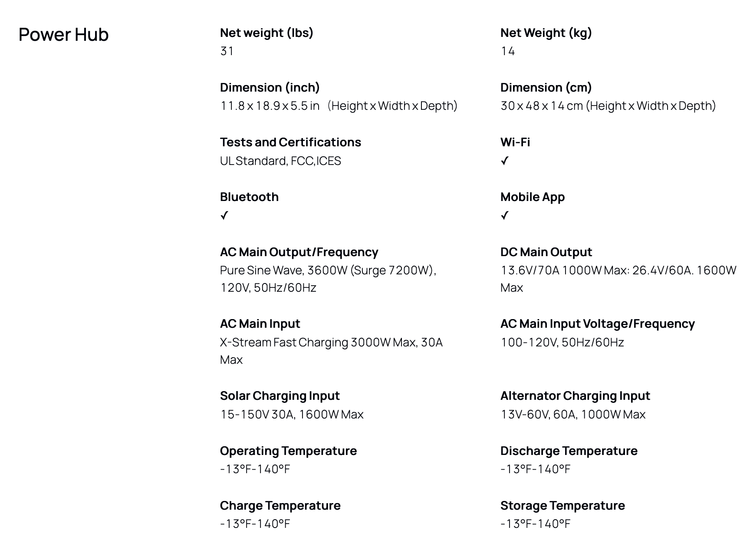This screenshot has height=560, width=750.
Task: Select the 13V-60V, 60A alternator value
Action: 573,415
